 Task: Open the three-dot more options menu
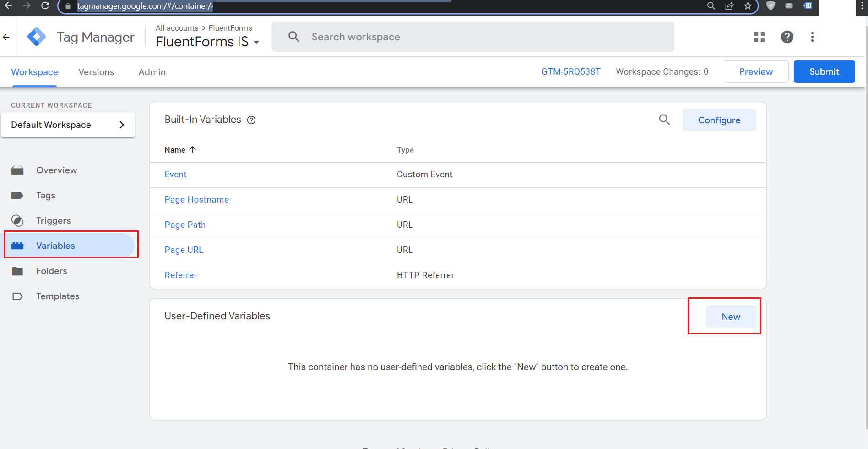(x=812, y=37)
